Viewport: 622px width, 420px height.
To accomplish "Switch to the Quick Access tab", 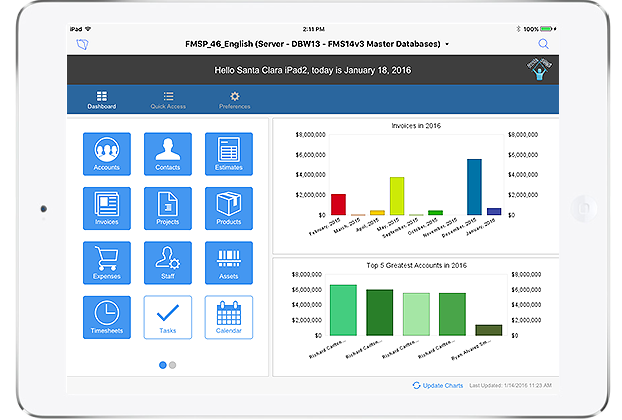I will click(x=168, y=100).
